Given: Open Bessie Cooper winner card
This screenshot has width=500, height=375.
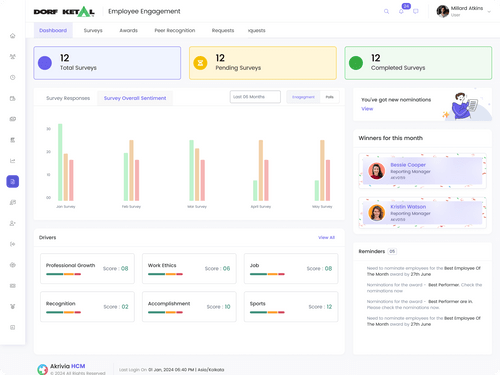Looking at the screenshot, I should coord(422,171).
